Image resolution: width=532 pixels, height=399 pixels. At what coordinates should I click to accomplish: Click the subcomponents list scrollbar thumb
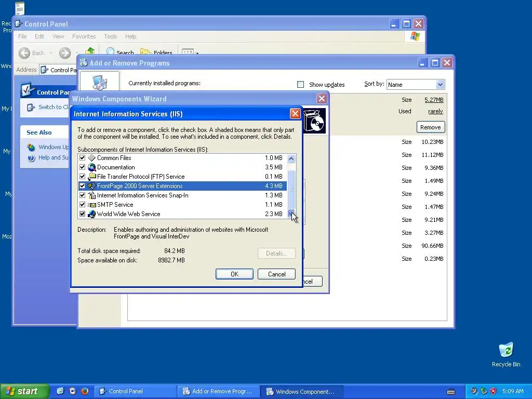291,190
